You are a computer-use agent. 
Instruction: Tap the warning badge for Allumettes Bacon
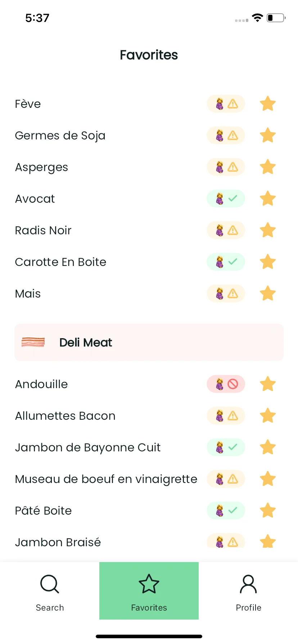pos(226,416)
